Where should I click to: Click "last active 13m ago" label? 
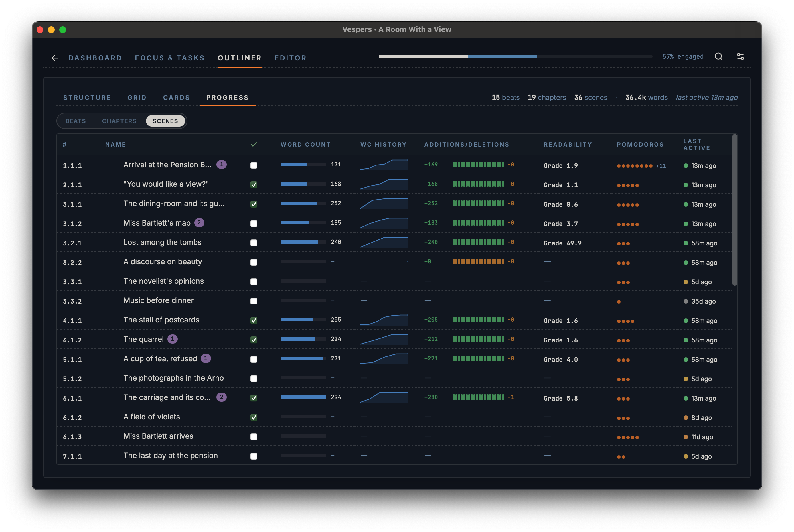(x=707, y=98)
